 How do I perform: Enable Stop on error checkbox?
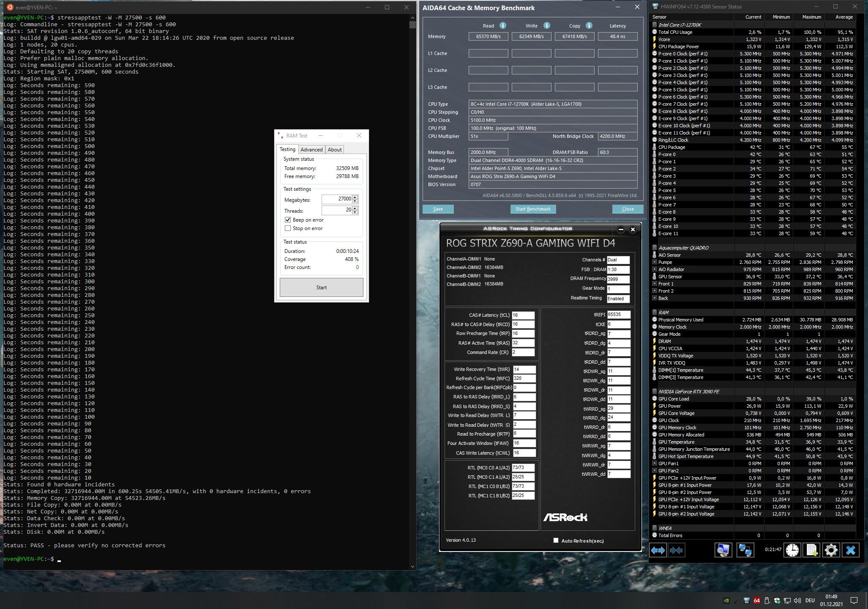(x=288, y=228)
